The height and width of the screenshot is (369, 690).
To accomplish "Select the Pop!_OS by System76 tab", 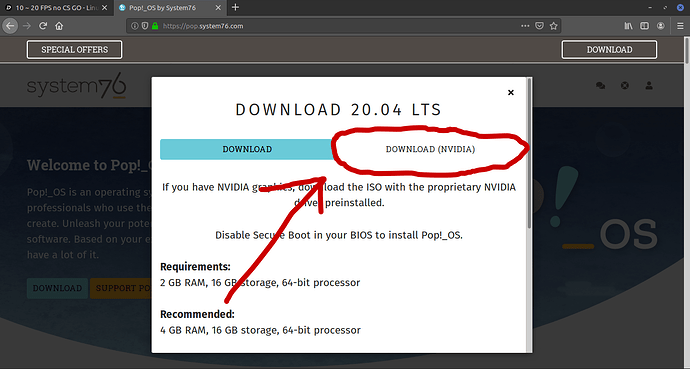I will pyautogui.click(x=170, y=7).
